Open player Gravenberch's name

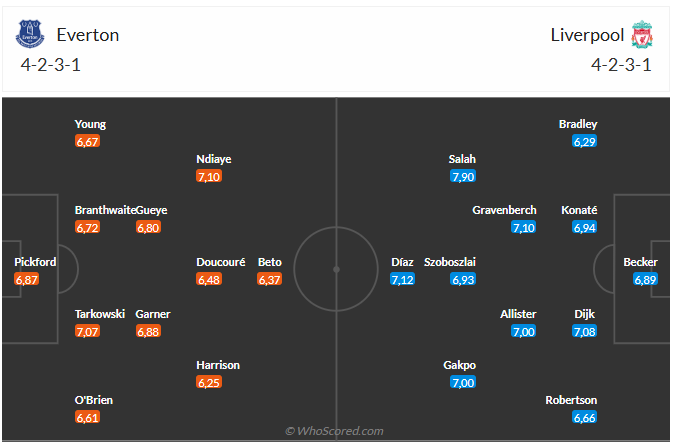pyautogui.click(x=504, y=210)
